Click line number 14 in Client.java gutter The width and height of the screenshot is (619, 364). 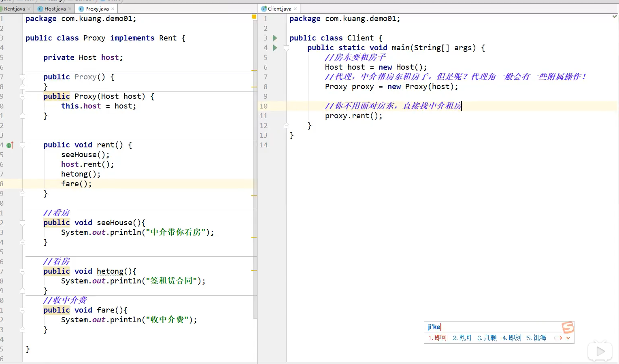264,145
